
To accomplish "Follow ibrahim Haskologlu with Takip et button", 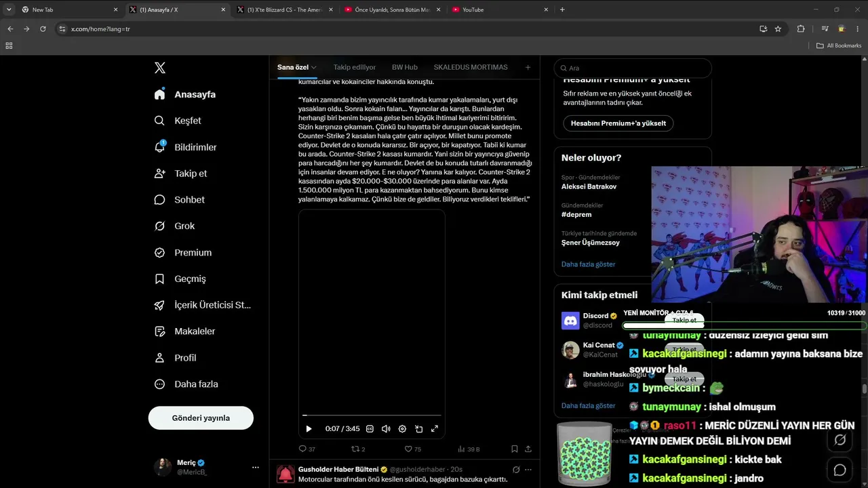I will [x=684, y=380].
